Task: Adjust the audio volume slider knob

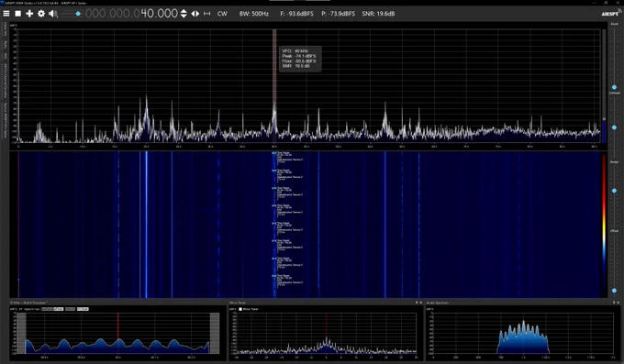Action: click(78, 14)
